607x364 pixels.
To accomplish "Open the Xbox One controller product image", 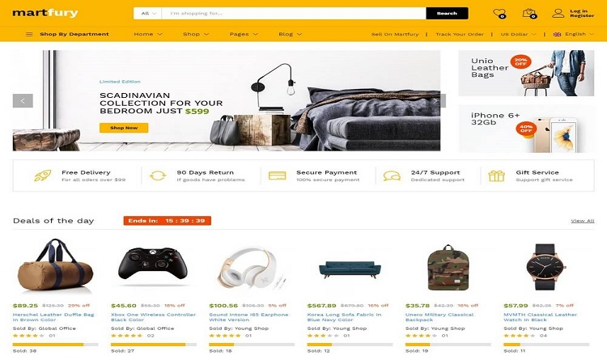I will click(x=153, y=266).
